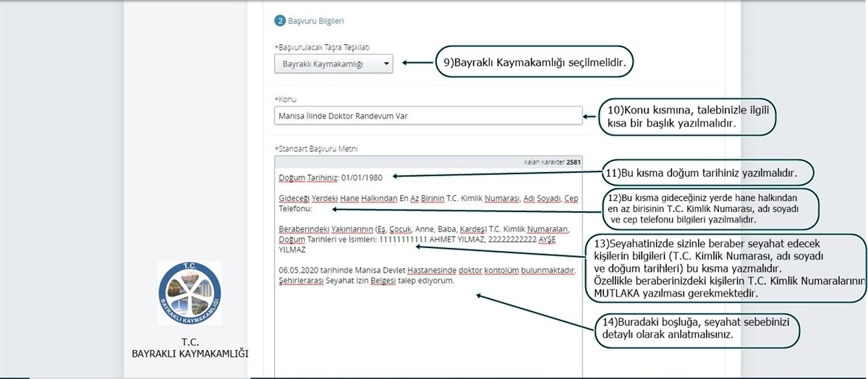Click the 'Şehirlerarası Seyahat İzin Belgesi' line
Screen dimensions: 868x379
click(366, 281)
